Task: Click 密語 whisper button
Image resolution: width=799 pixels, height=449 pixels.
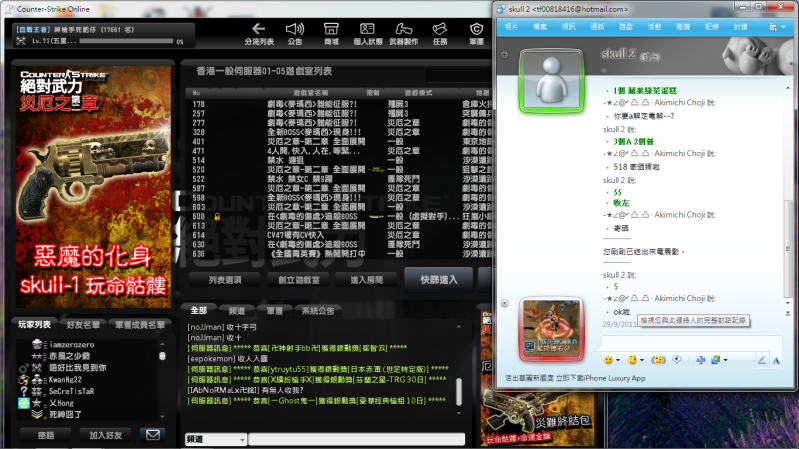Action: coord(46,435)
